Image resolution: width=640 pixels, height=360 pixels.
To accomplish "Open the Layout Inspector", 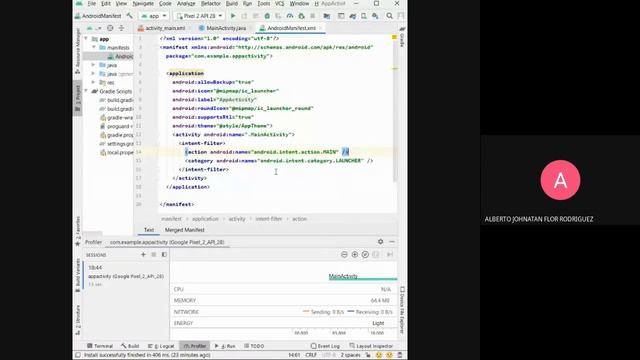I will [x=371, y=346].
